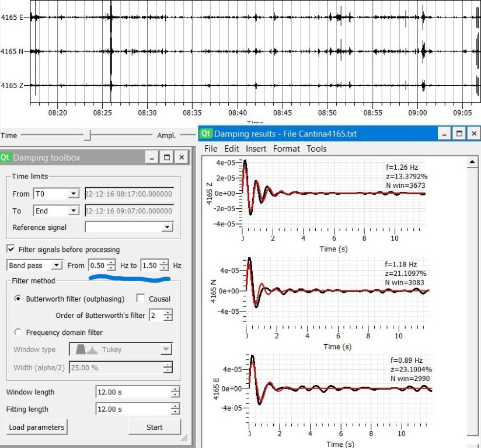Minimize the Damping toolbox window

click(152, 157)
